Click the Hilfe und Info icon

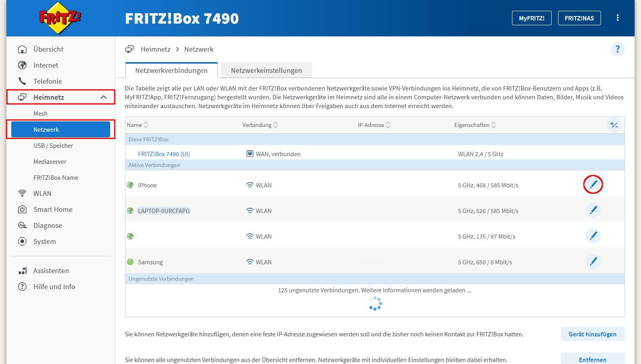(22, 287)
